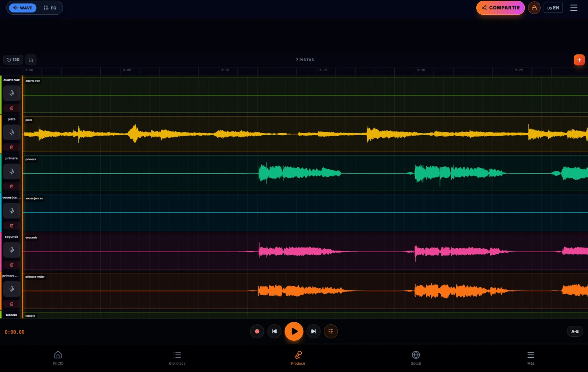588x372 pixels.
Task: Delete the segunda track
Action: 12,265
